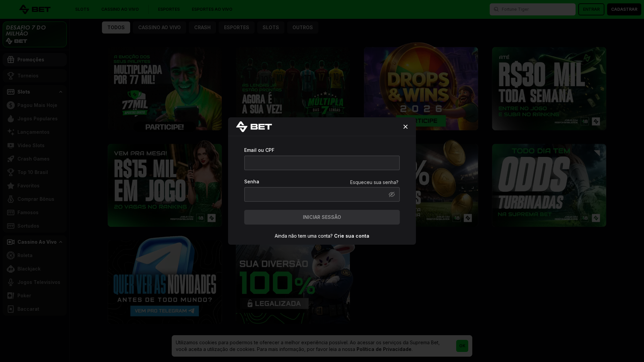Select the TODOS filter tab
The height and width of the screenshot is (362, 644).
click(116, 27)
